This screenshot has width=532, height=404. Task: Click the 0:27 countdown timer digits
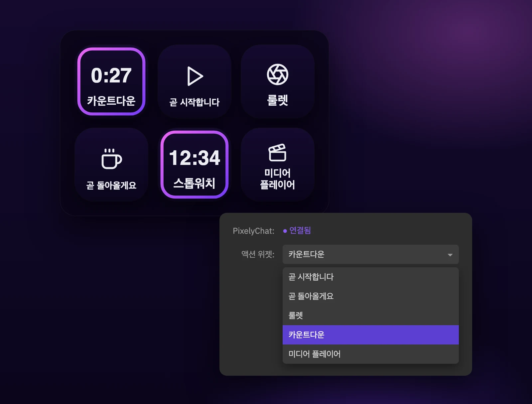click(111, 75)
